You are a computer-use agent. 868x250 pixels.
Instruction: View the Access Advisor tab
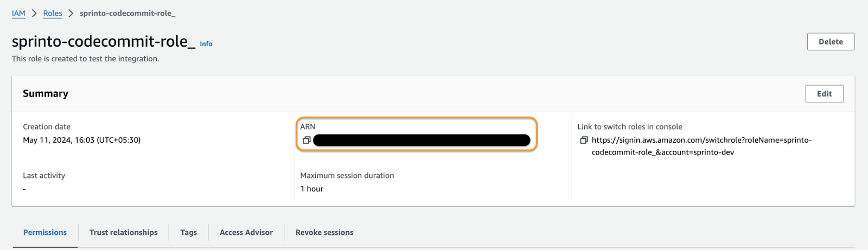pyautogui.click(x=246, y=233)
